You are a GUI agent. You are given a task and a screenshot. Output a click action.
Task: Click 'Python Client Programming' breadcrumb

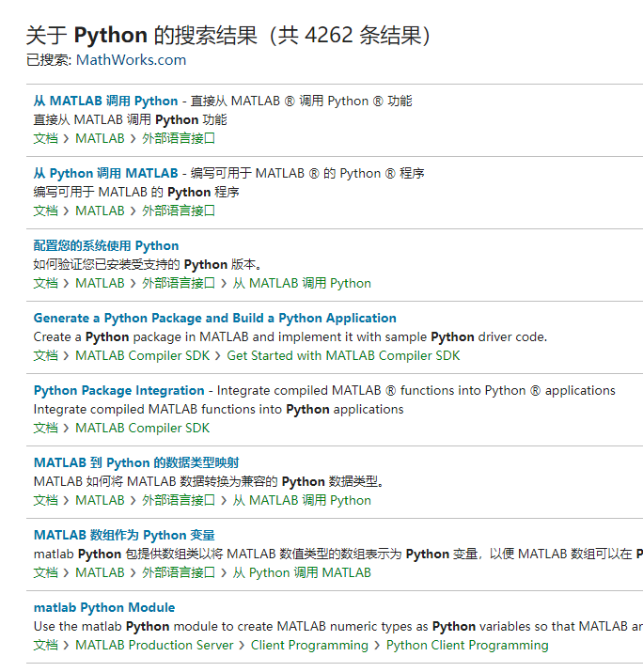click(x=467, y=645)
